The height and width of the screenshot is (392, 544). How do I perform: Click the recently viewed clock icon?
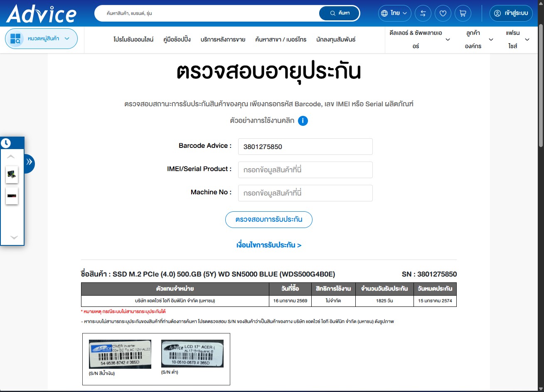6,143
